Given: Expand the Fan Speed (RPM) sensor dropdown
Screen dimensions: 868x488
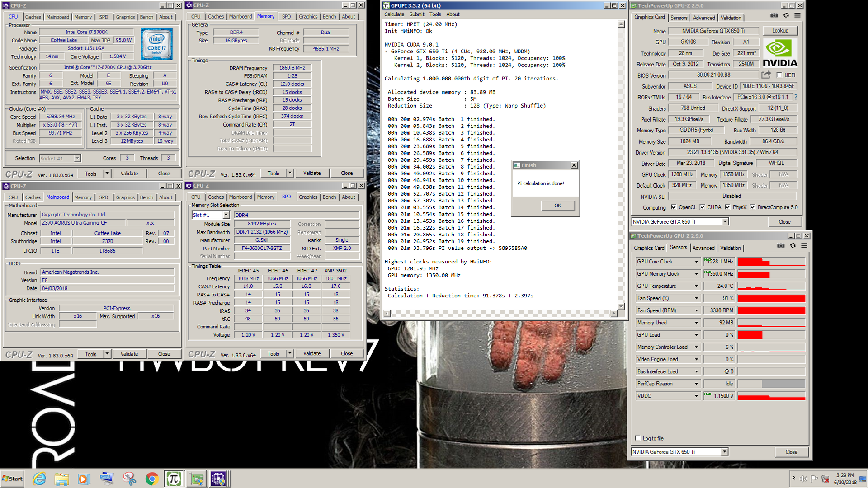Looking at the screenshot, I should tap(696, 310).
